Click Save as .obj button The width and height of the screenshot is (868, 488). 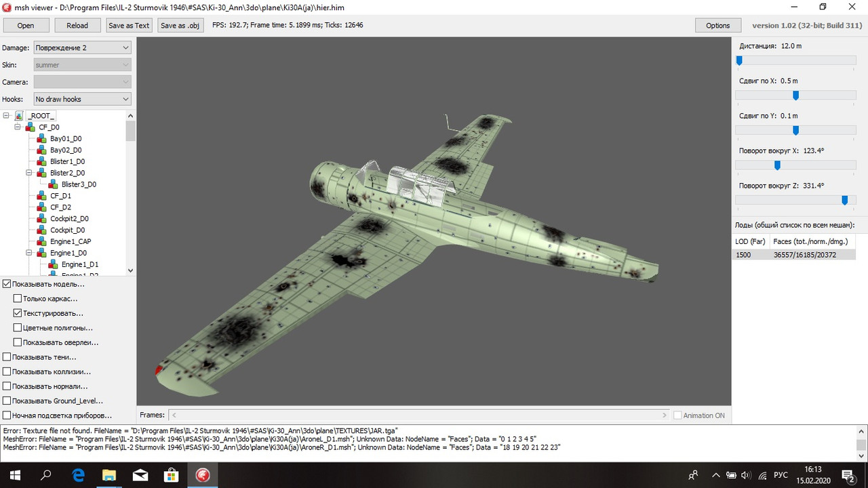(180, 25)
